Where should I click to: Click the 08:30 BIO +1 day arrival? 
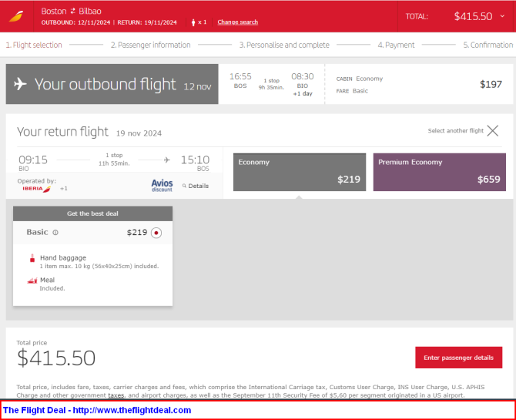click(303, 84)
